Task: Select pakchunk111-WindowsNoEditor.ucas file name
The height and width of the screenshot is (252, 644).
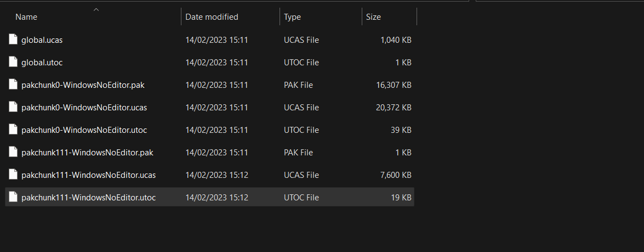Action: pyautogui.click(x=89, y=175)
